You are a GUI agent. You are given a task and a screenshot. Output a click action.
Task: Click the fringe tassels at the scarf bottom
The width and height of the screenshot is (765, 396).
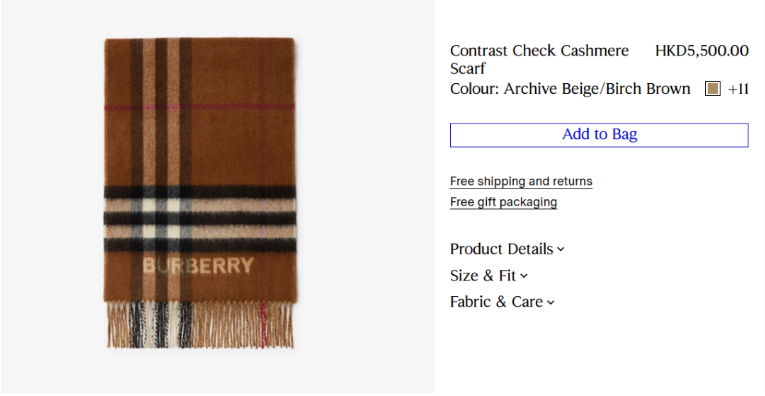pyautogui.click(x=200, y=325)
